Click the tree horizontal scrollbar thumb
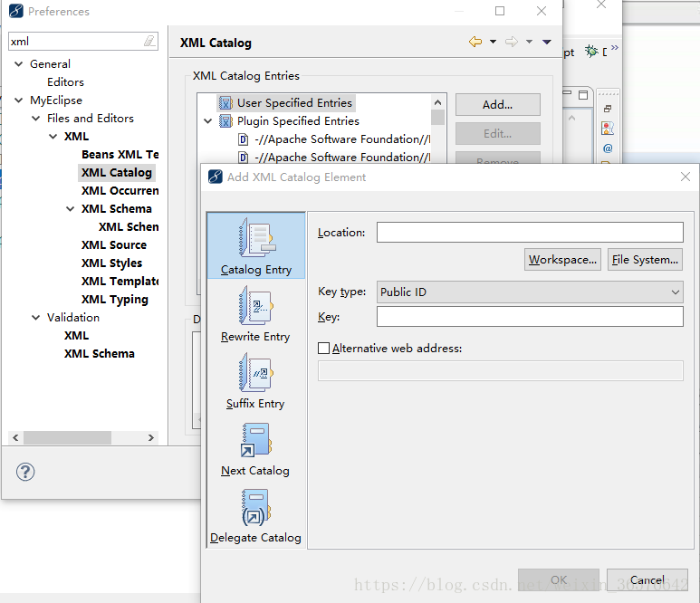 point(67,437)
